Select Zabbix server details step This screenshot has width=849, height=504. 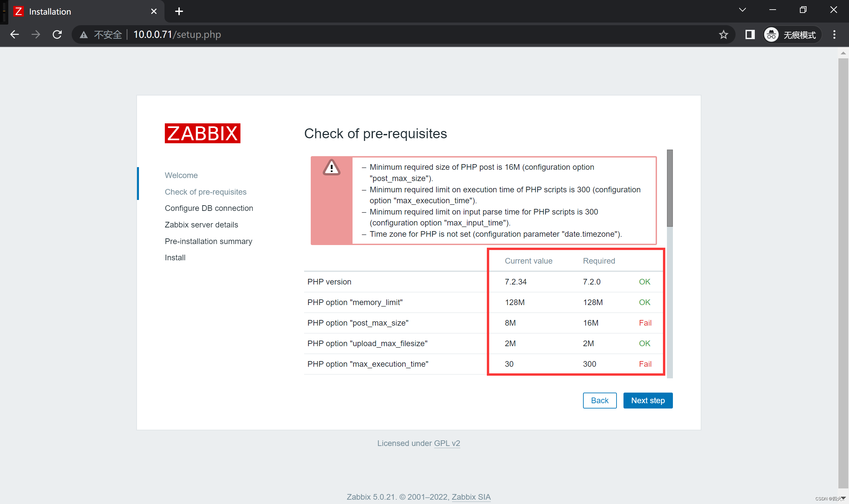(202, 224)
